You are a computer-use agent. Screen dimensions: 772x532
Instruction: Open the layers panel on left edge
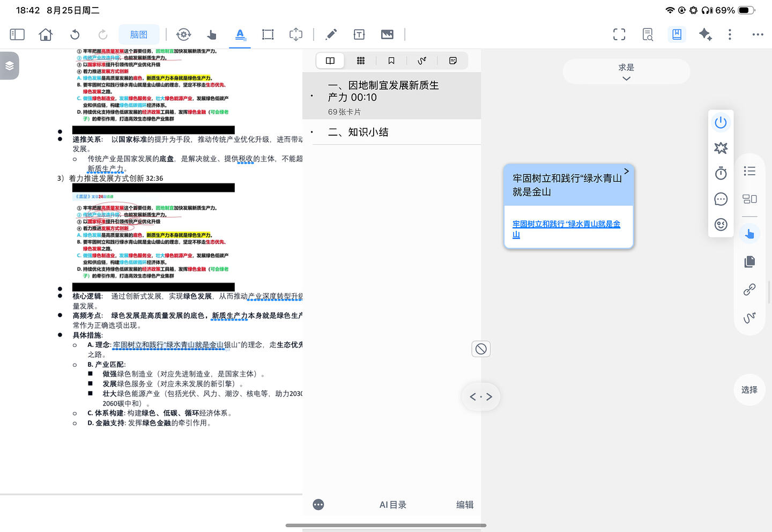(10, 65)
